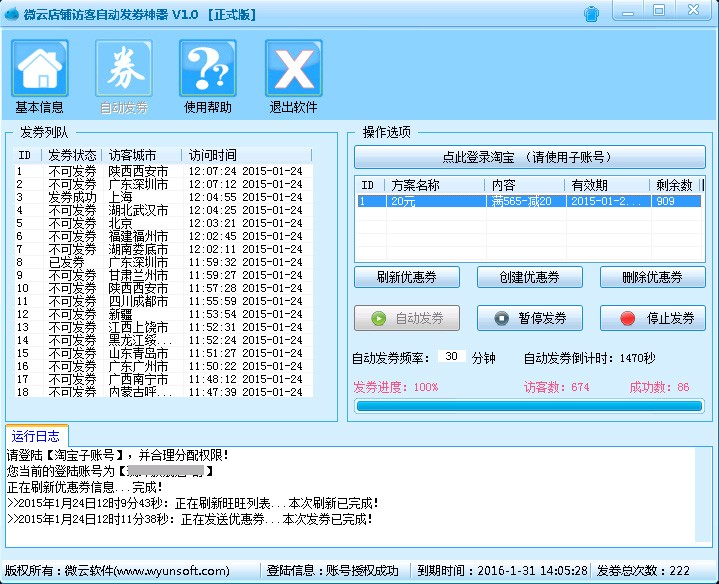This screenshot has height=584, width=719.
Task: Select queue row 7 湖南娄底市
Action: click(x=164, y=249)
